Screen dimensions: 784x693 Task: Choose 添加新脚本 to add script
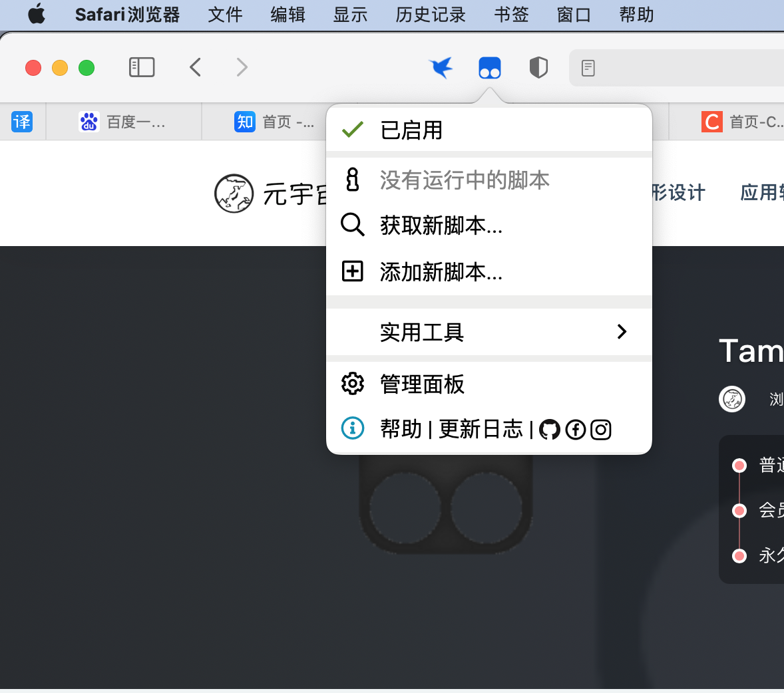pos(441,272)
